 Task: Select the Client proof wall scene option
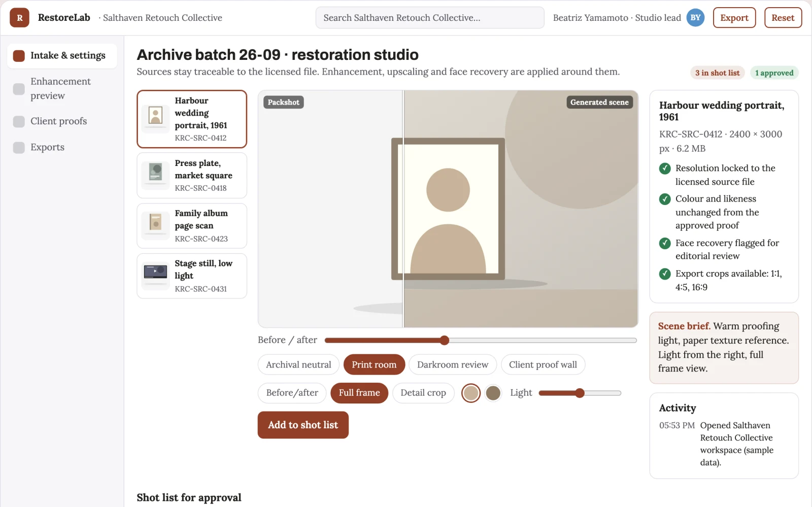click(543, 364)
